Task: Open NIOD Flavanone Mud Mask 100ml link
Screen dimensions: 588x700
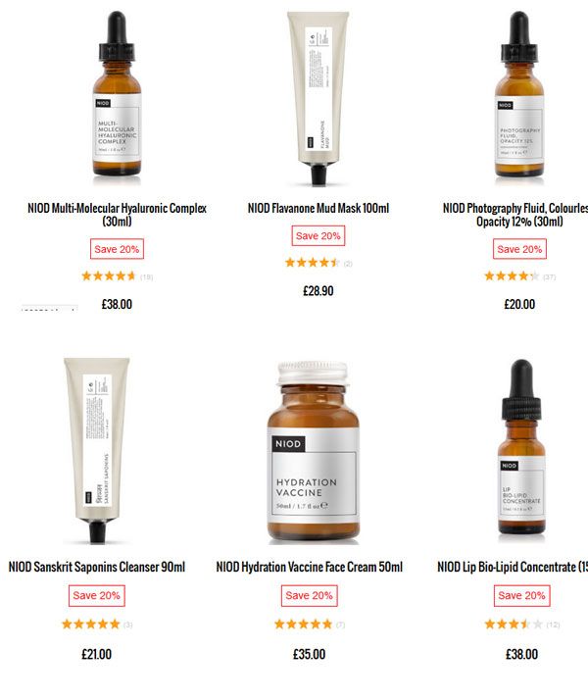Action: (318, 208)
